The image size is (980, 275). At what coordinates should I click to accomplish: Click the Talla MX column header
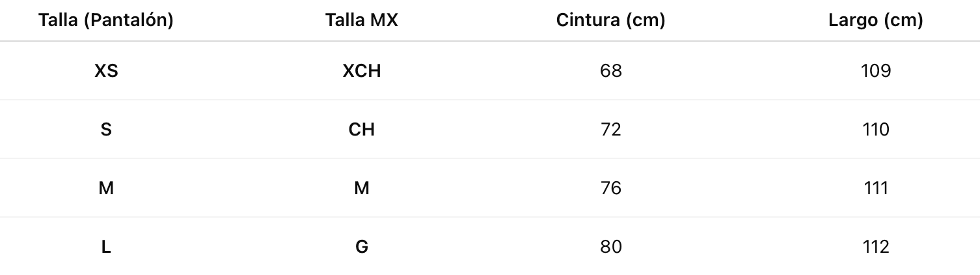[x=362, y=20]
